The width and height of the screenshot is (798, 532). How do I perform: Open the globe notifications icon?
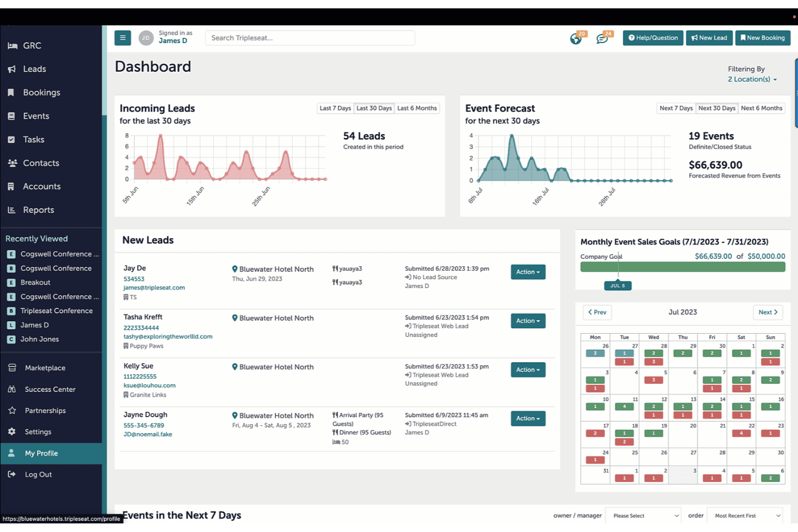pos(576,39)
